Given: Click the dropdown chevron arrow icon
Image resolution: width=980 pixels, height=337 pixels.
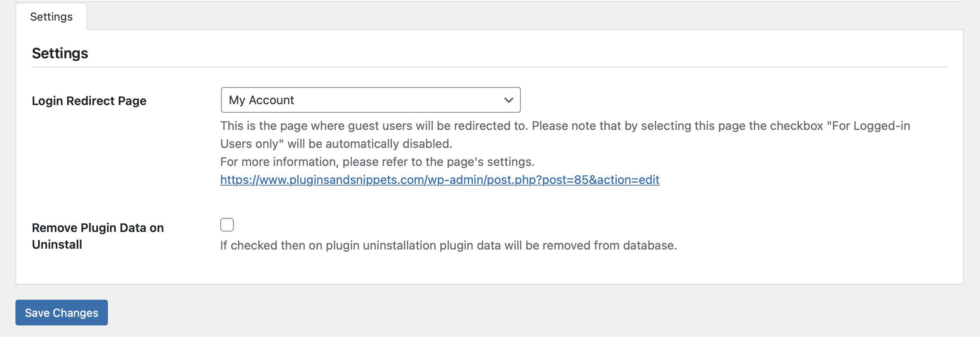Looking at the screenshot, I should [508, 100].
